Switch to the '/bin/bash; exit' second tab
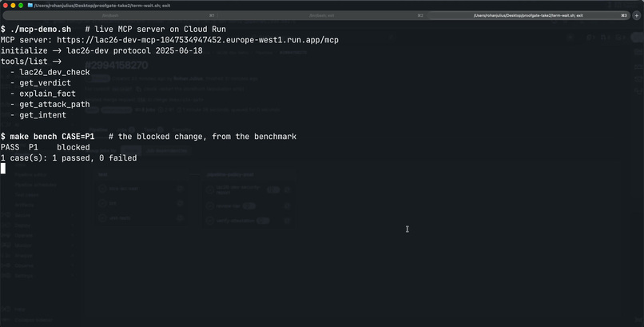 tap(321, 16)
